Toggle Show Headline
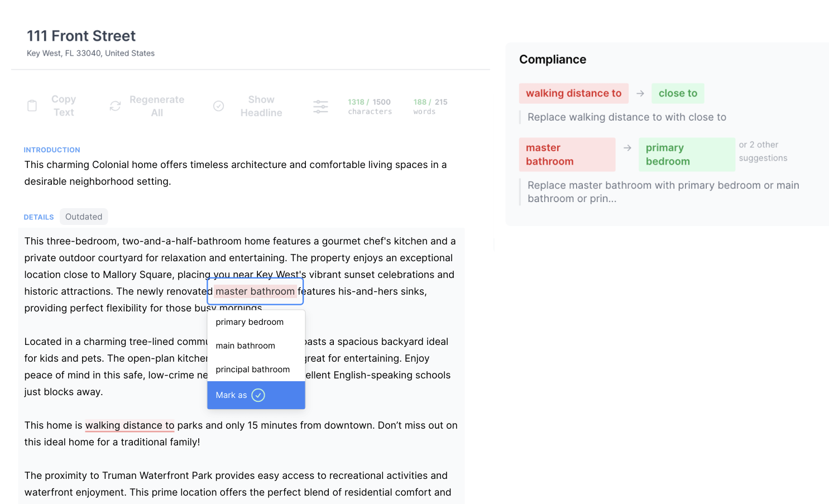Screen dimensions: 829x504 [261, 106]
